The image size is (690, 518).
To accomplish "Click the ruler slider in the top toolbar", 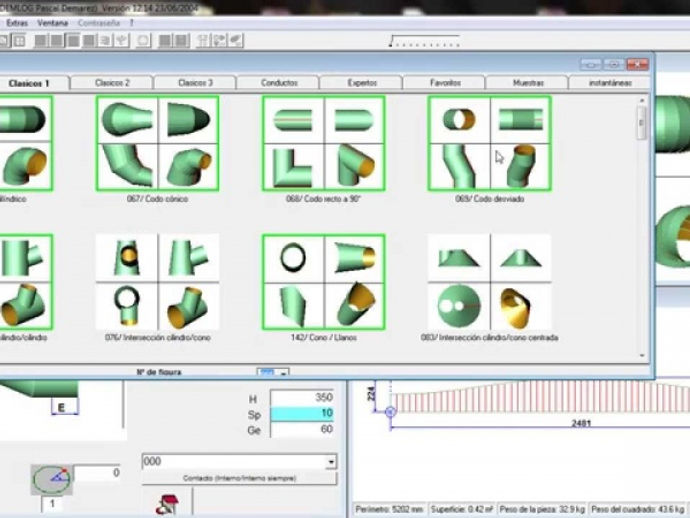I will pyautogui.click(x=424, y=40).
